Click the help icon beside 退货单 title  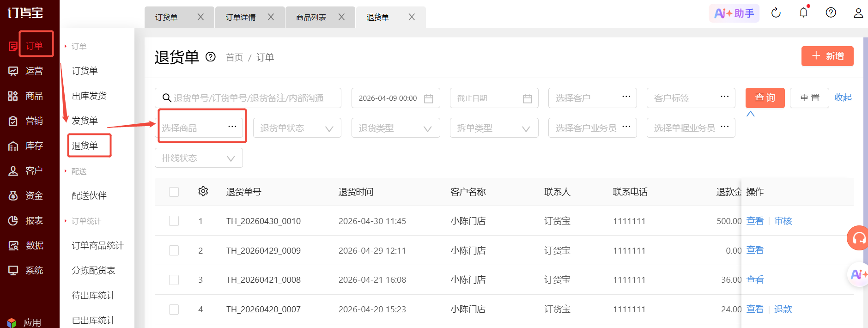tap(211, 57)
